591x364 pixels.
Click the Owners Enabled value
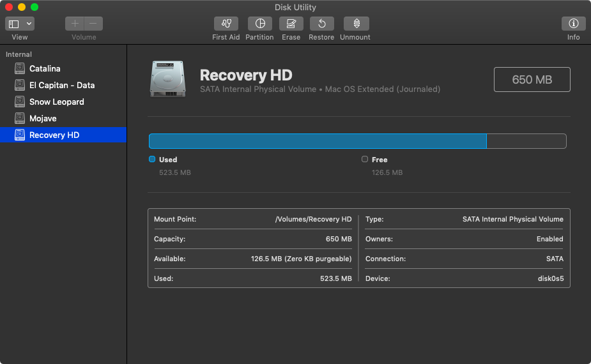coord(549,239)
